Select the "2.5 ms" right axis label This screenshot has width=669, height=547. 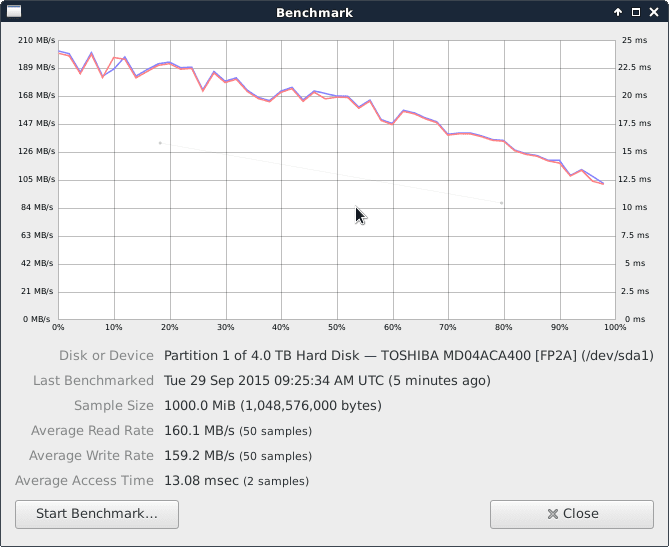coord(635,291)
